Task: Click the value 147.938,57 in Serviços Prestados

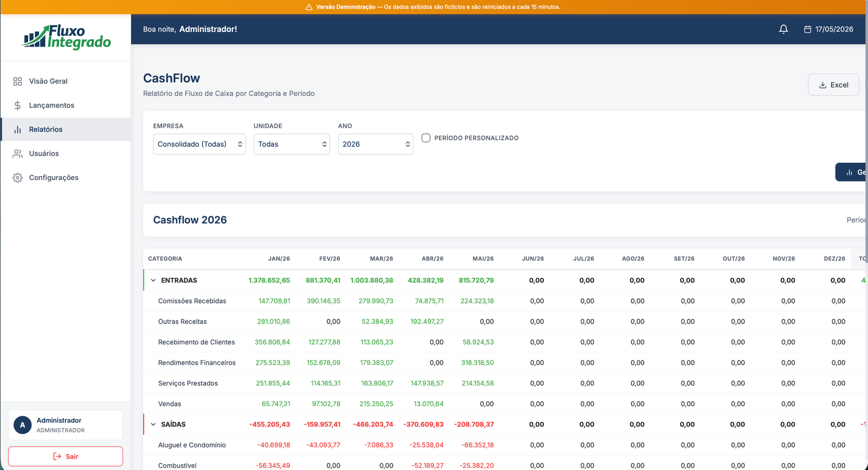Action: pos(427,383)
